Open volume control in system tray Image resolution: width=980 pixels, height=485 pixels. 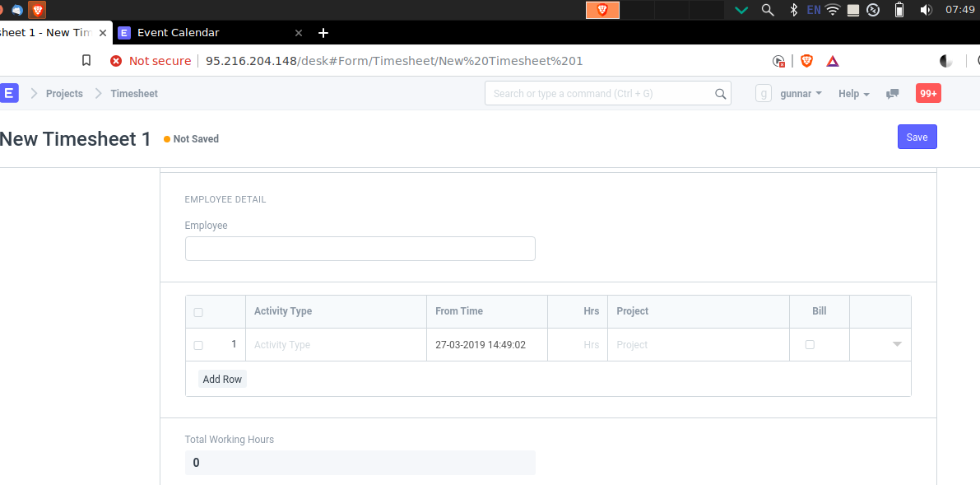[x=927, y=9]
